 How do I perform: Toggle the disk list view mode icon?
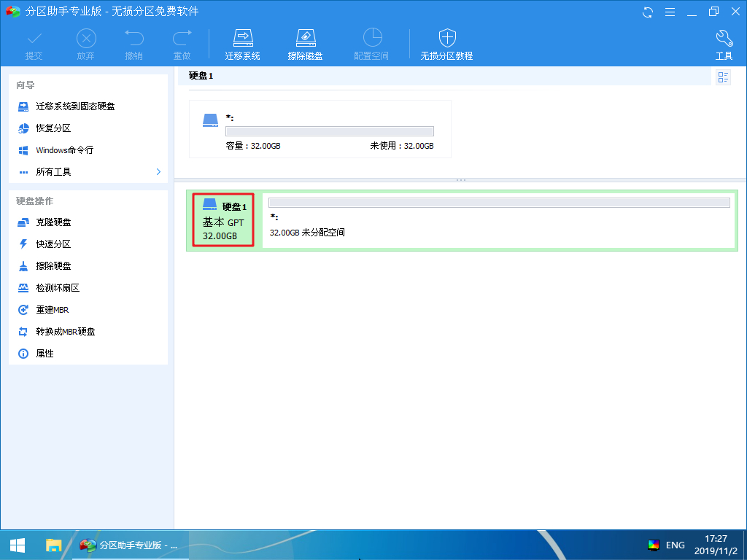click(723, 77)
